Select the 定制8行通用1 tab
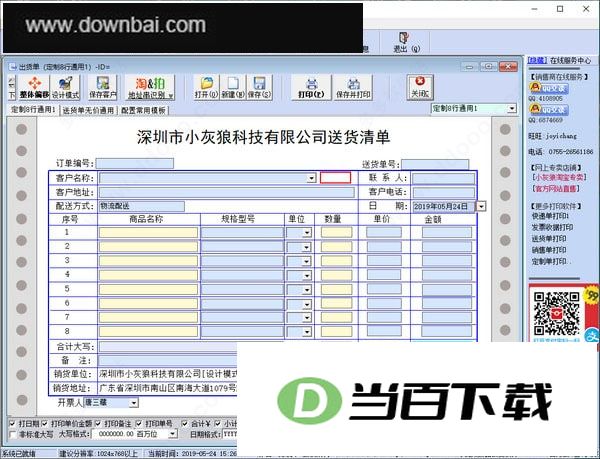The width and height of the screenshot is (600, 459). pyautogui.click(x=33, y=110)
